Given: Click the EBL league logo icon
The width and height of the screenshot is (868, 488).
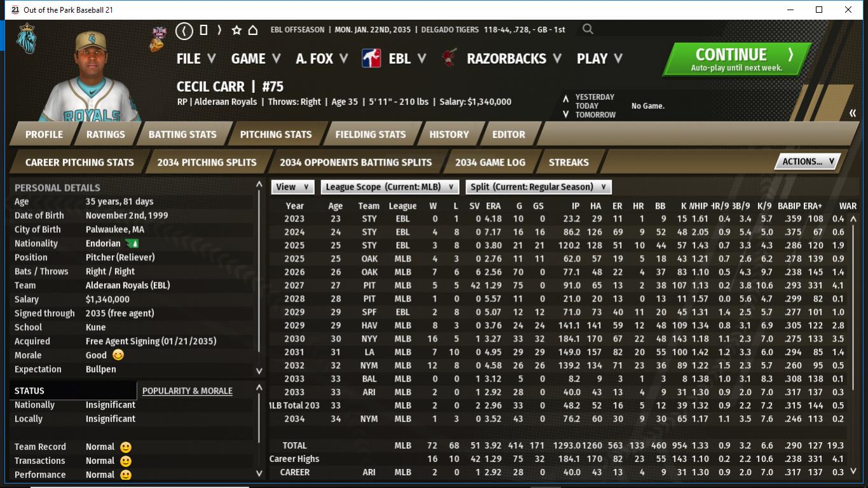Looking at the screenshot, I should click(x=371, y=59).
